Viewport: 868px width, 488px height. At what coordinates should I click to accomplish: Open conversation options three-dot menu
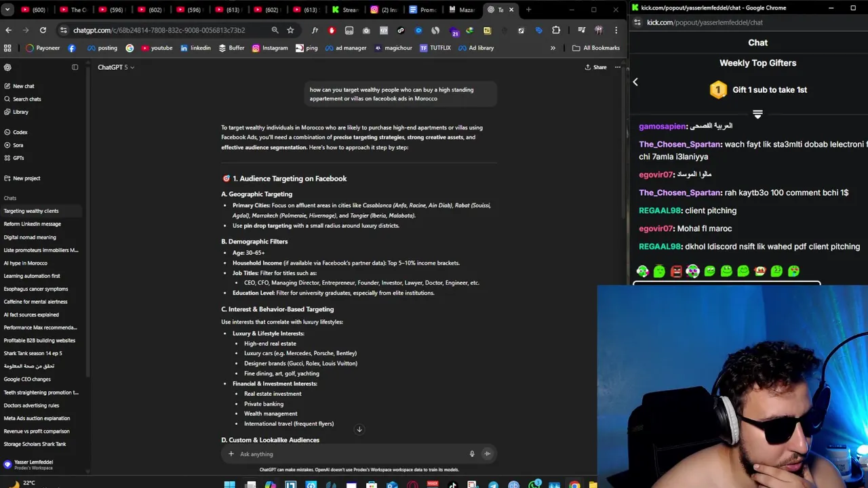coord(618,67)
